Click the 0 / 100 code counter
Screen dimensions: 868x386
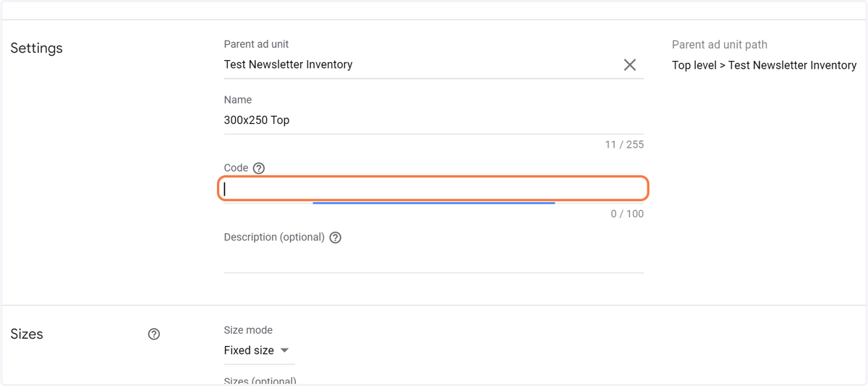pos(627,214)
